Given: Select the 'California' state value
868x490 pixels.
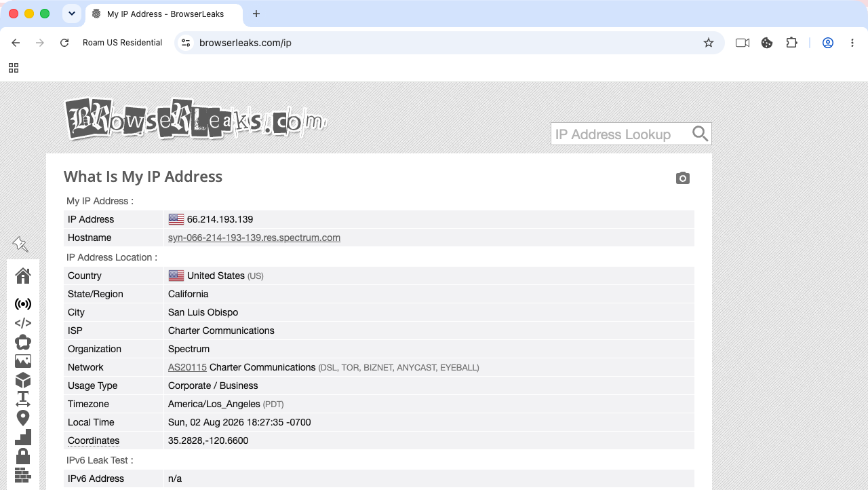Looking at the screenshot, I should [189, 294].
